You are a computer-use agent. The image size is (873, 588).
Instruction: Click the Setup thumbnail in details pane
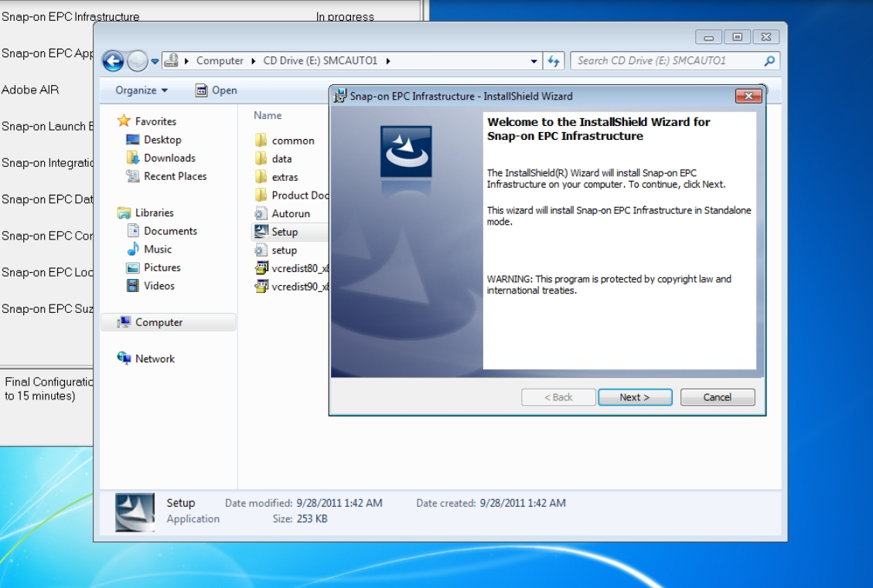pyautogui.click(x=135, y=512)
